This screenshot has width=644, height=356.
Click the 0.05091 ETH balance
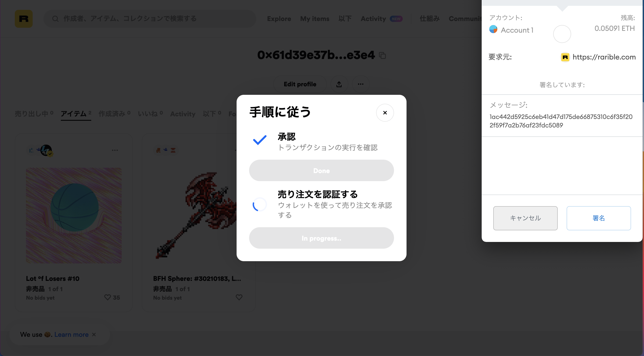point(614,28)
